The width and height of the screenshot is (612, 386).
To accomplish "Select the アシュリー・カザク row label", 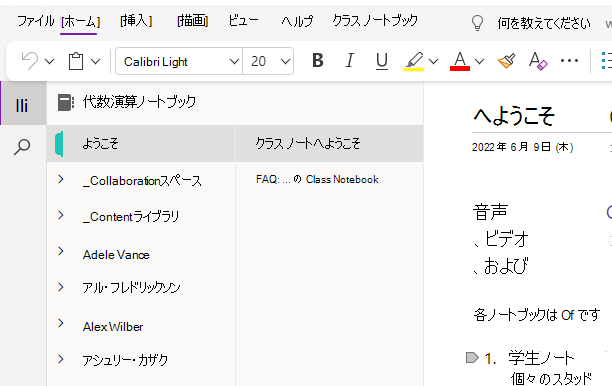I will [x=125, y=360].
